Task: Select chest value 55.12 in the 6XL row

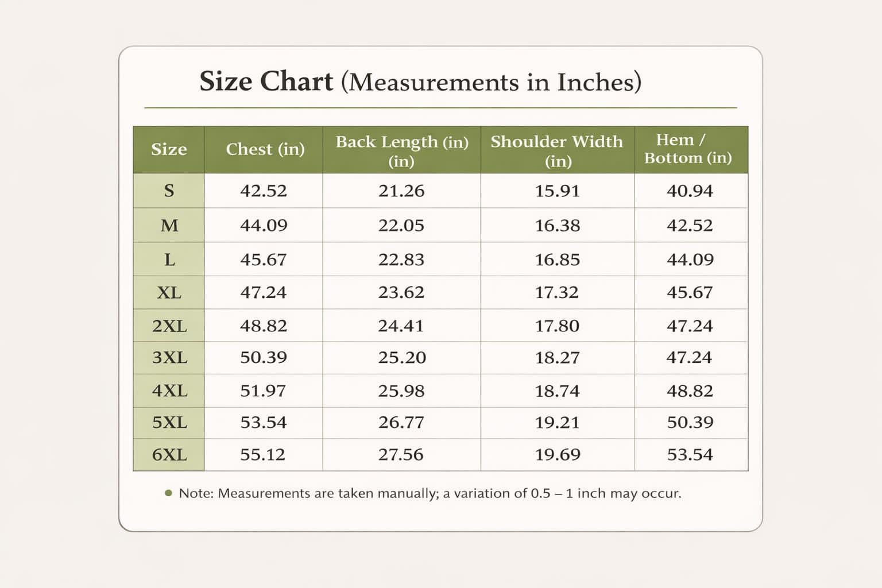Action: click(x=262, y=455)
